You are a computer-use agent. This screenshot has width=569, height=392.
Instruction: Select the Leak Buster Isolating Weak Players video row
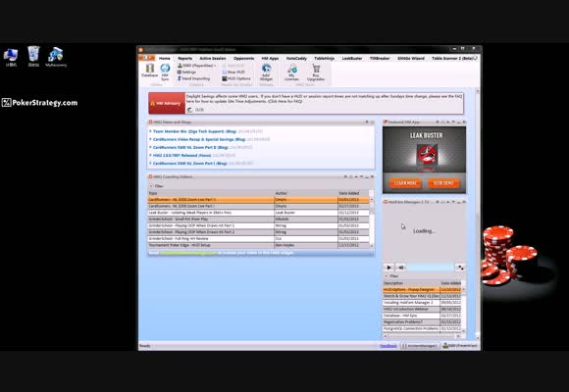pyautogui.click(x=258, y=213)
